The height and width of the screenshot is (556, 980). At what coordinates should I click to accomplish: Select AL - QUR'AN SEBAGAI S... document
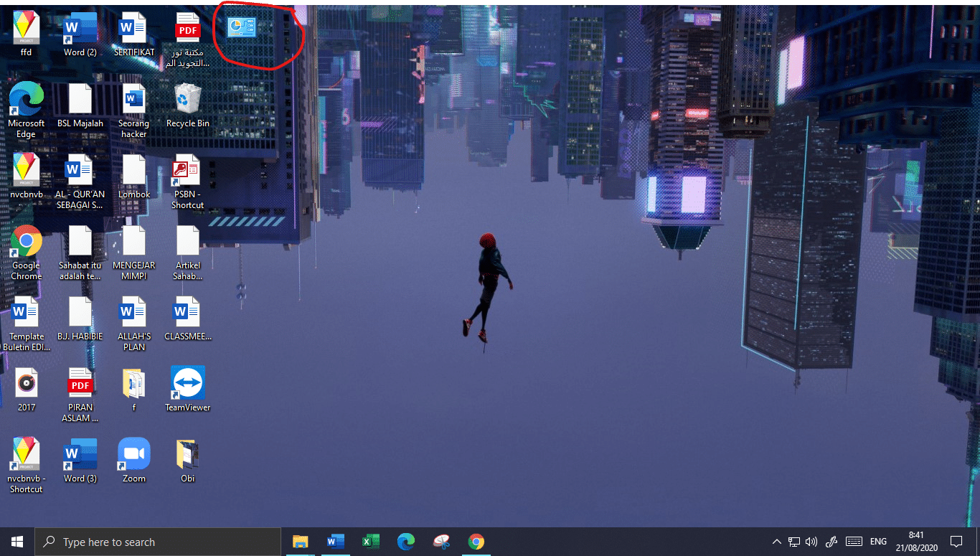click(80, 181)
